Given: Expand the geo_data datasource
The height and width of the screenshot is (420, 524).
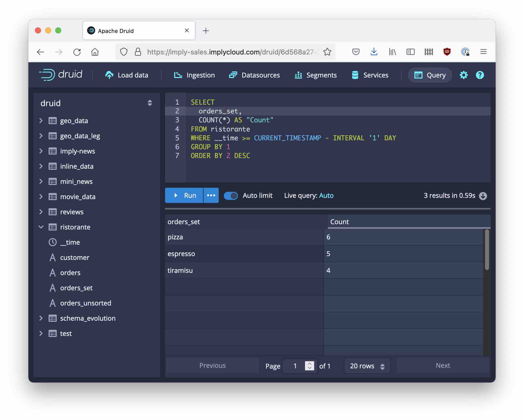Looking at the screenshot, I should (x=41, y=121).
